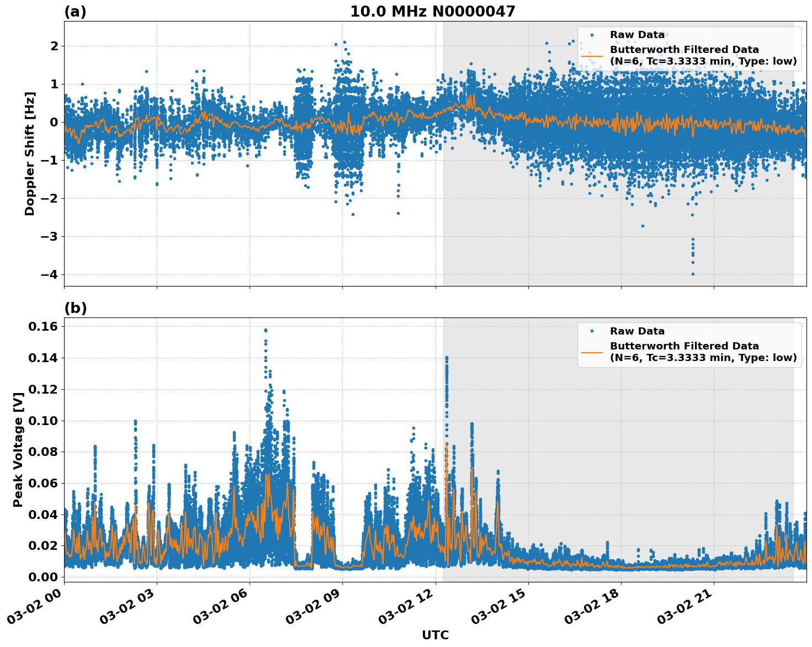Click the '(b)' subplot label
Image resolution: width=812 pixels, height=647 pixels.
tap(76, 307)
